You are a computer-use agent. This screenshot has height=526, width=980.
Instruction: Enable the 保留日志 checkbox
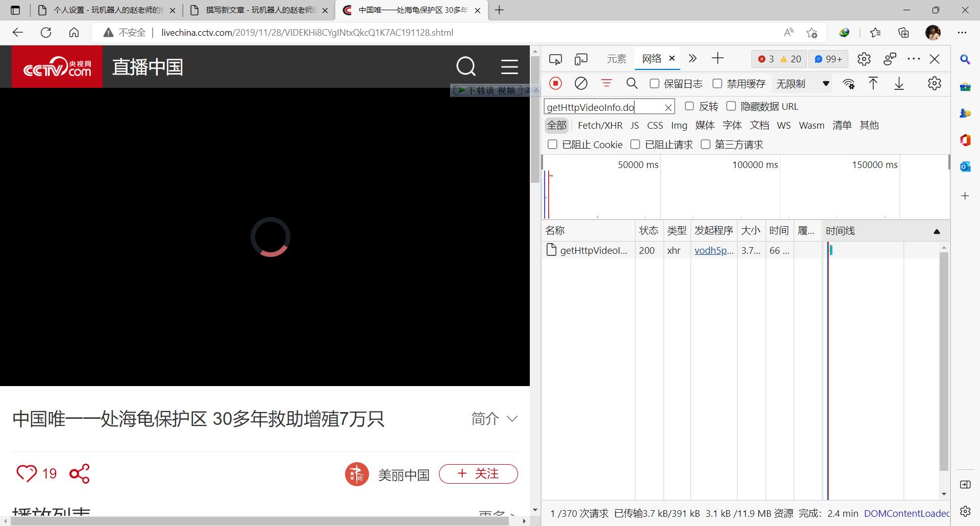tap(654, 83)
